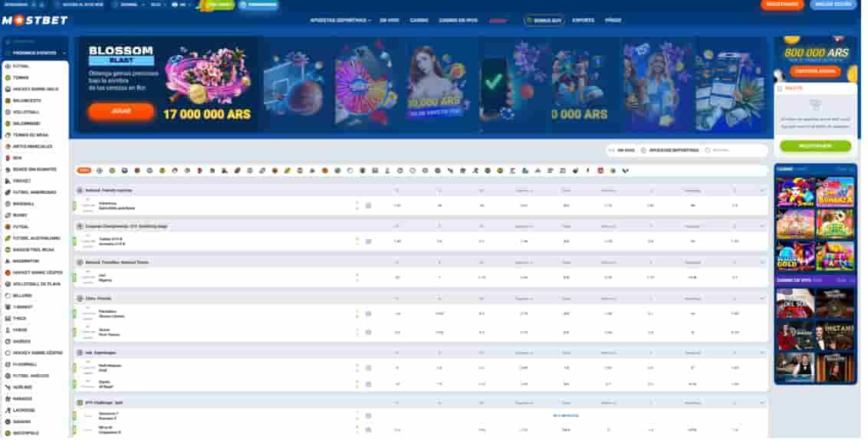This screenshot has height=440, width=868.
Task: Switch filter to Apuestas deportivas
Action: 670,150
